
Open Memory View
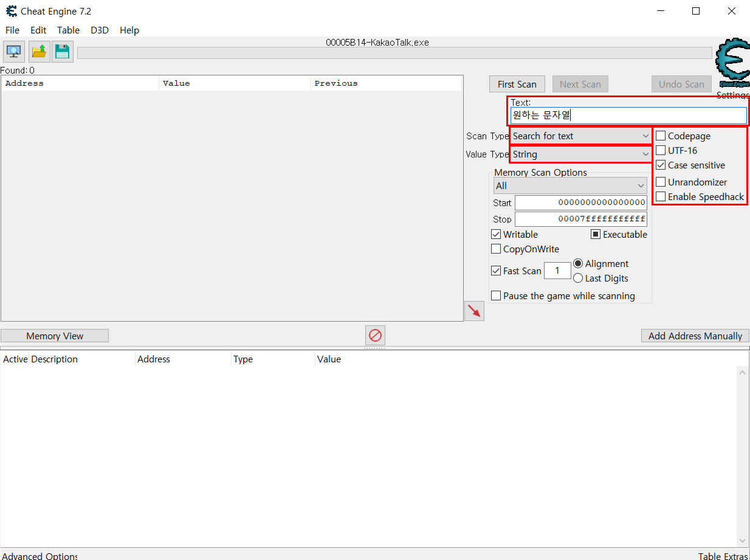click(54, 335)
